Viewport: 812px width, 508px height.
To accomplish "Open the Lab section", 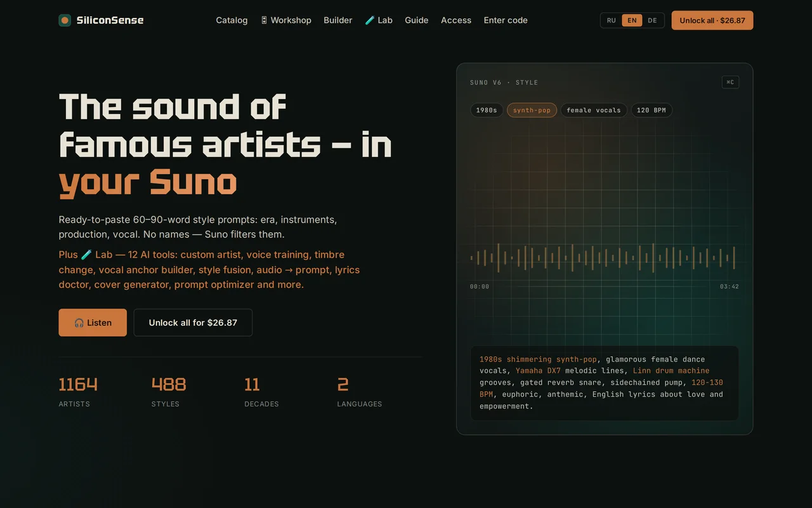I will tap(379, 20).
